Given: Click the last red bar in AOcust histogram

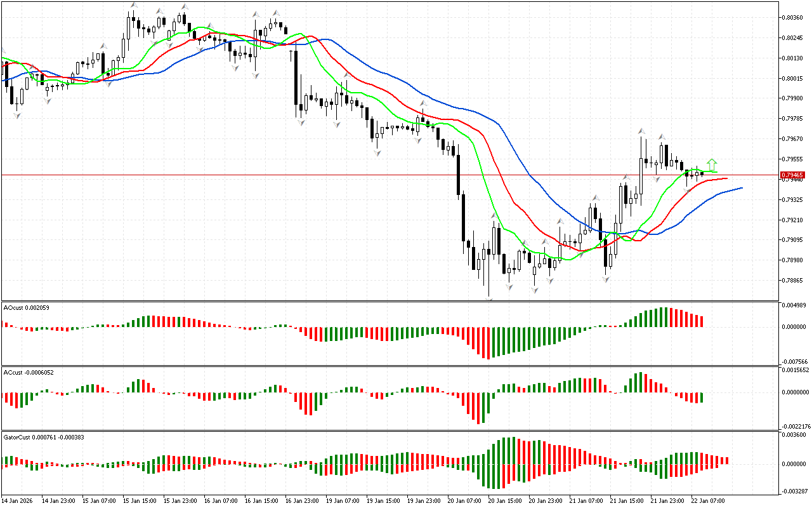Looking at the screenshot, I should click(x=702, y=321).
